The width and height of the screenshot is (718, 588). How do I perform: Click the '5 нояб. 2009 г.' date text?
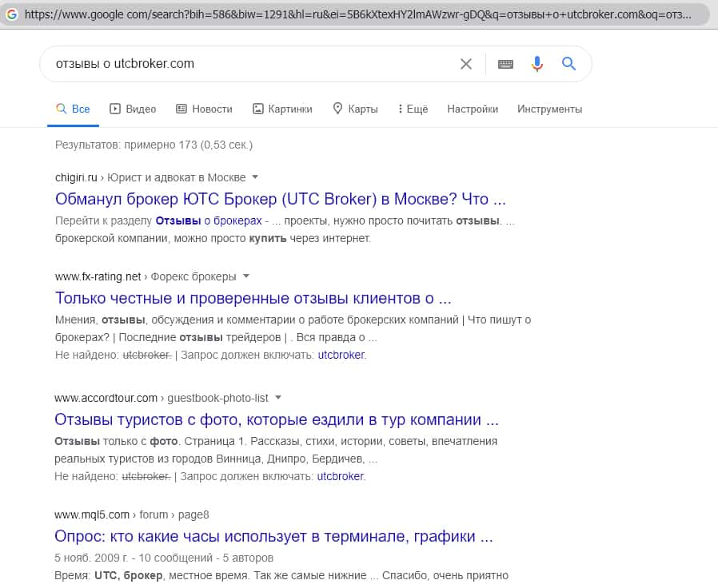pos(91,558)
